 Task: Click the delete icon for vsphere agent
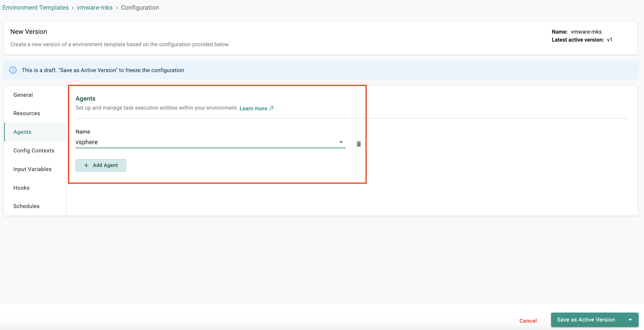pyautogui.click(x=359, y=144)
